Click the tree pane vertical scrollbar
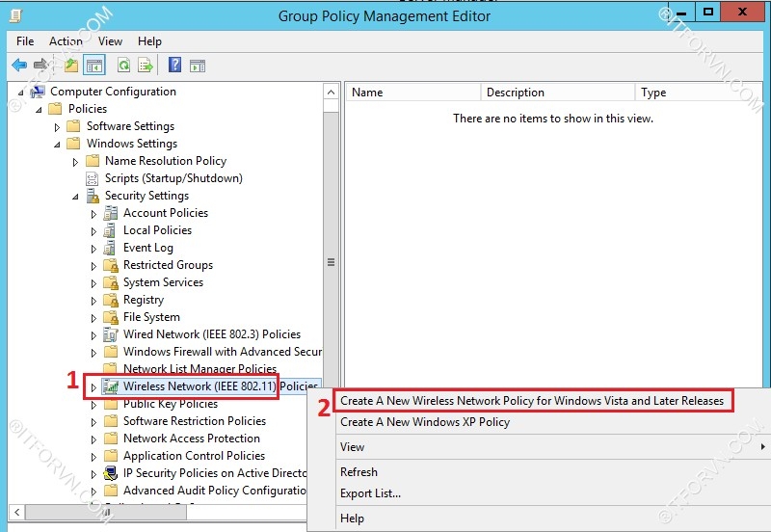Screen dimensions: 771x532 (x=332, y=262)
